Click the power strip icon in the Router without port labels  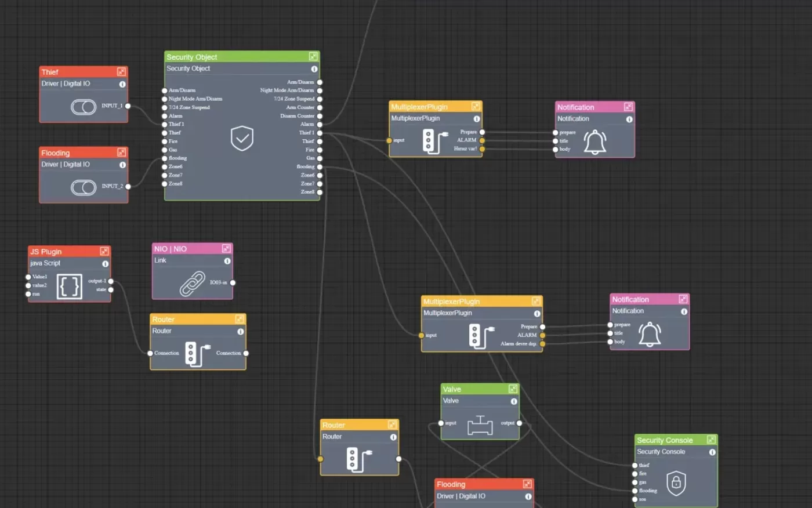pyautogui.click(x=359, y=459)
